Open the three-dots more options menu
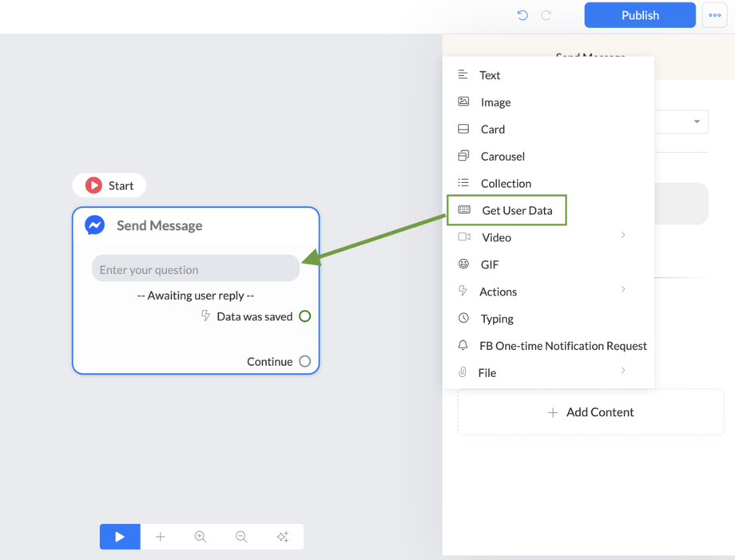The image size is (735, 560). [x=714, y=15]
